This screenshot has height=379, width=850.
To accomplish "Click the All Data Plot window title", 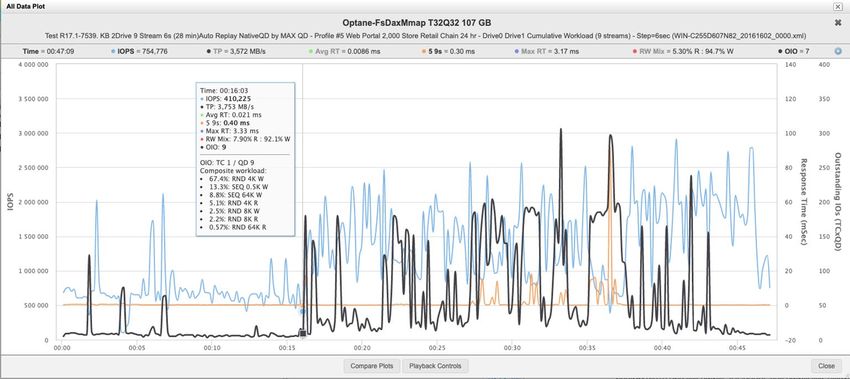I will click(x=26, y=7).
